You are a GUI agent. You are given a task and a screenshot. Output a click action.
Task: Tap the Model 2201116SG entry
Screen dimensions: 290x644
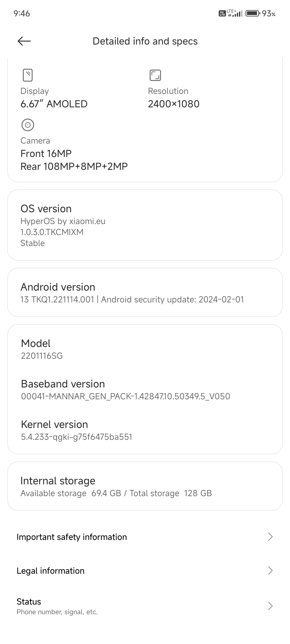pyautogui.click(x=145, y=349)
